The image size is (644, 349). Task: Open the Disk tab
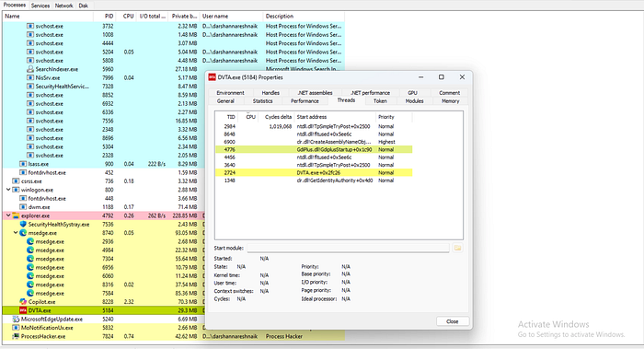[x=84, y=6]
